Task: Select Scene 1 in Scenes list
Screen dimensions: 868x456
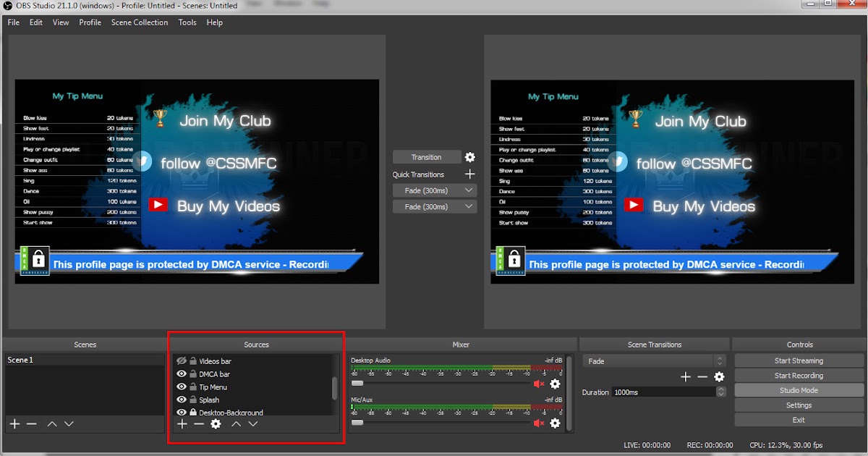Action: click(85, 360)
